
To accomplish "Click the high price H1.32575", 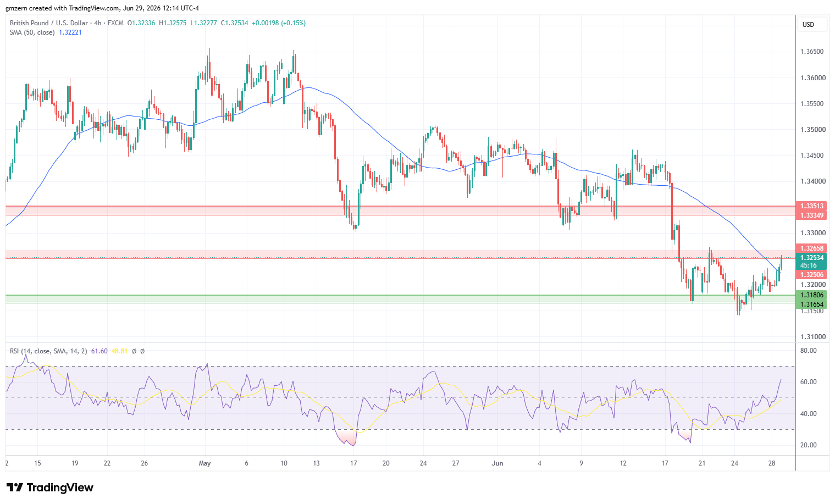I will 173,23.
